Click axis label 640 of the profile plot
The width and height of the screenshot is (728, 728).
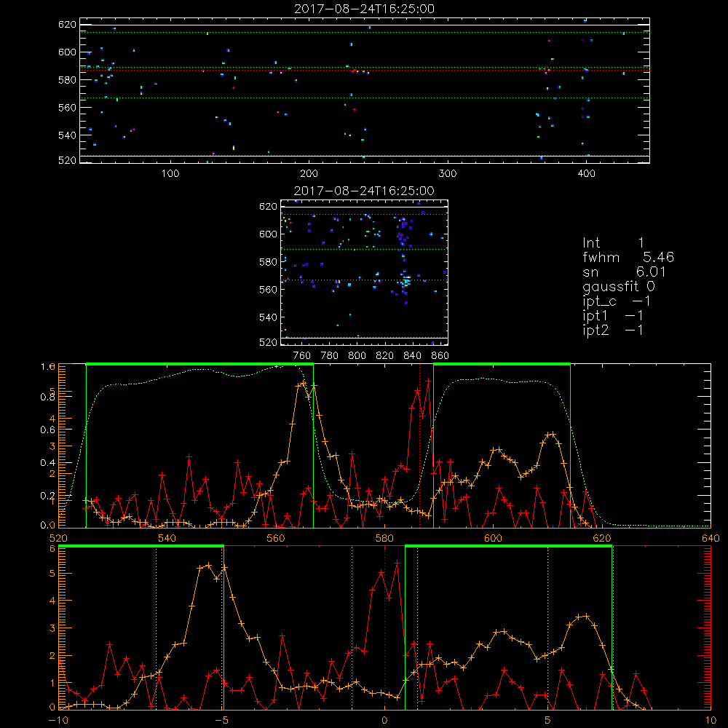point(711,539)
